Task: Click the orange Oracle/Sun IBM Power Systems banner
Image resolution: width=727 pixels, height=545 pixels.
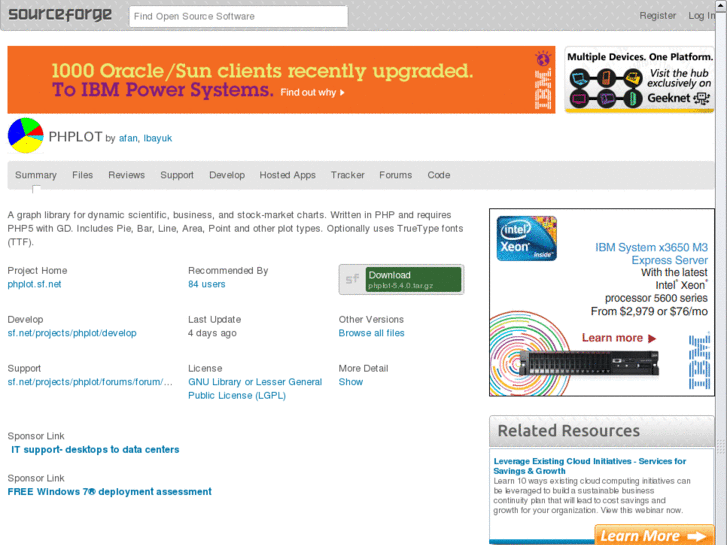Action: [281, 80]
